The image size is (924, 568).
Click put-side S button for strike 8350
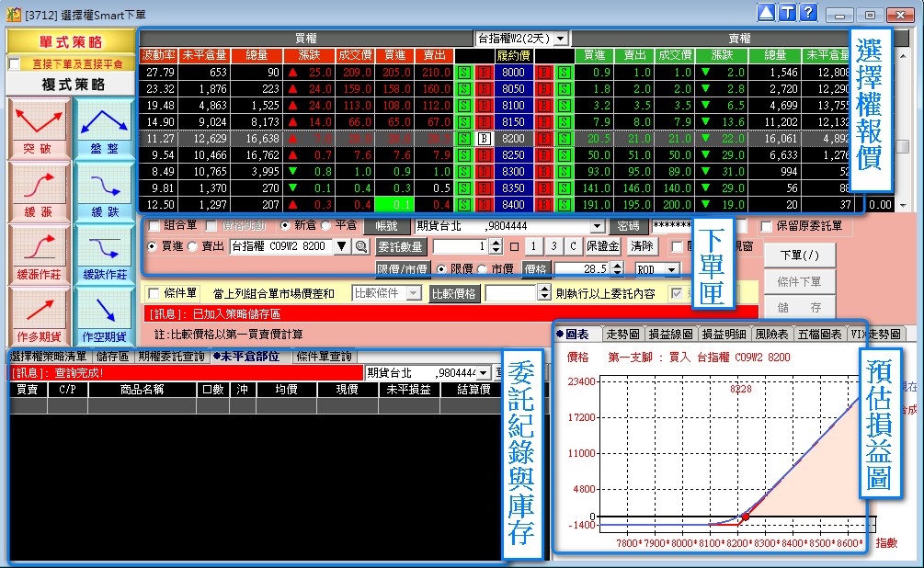pos(564,188)
